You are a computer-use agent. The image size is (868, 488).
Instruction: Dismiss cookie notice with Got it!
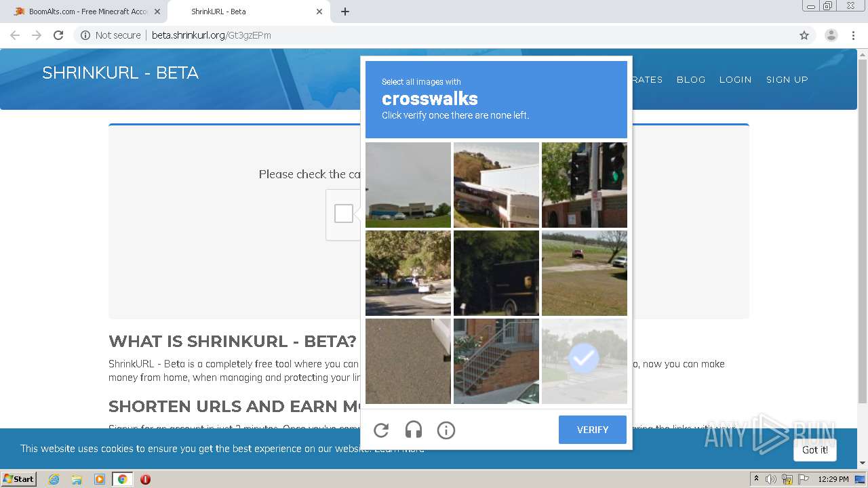(x=814, y=450)
